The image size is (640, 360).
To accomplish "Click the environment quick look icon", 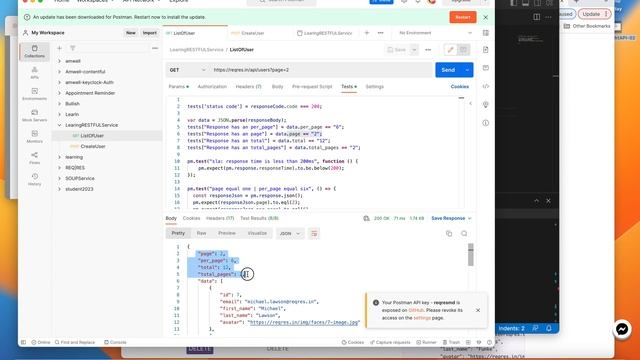I will coord(486,33).
